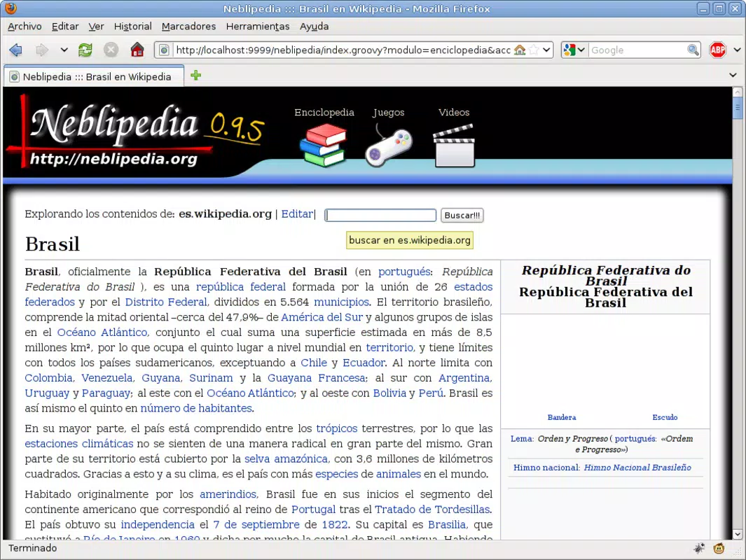Expand the dropdown beside Adblock Plus
Screen dimensions: 746x560
click(x=737, y=50)
